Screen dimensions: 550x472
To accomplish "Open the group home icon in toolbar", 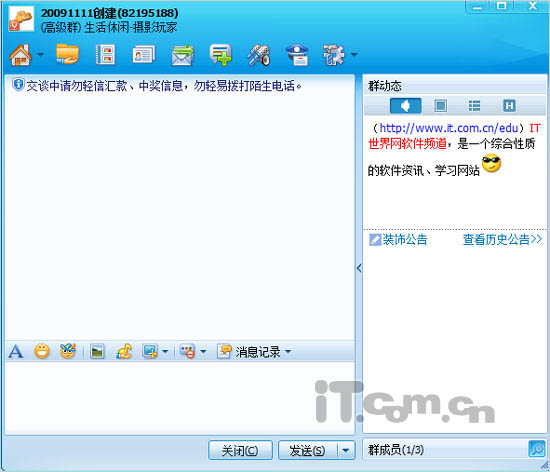I will (21, 55).
